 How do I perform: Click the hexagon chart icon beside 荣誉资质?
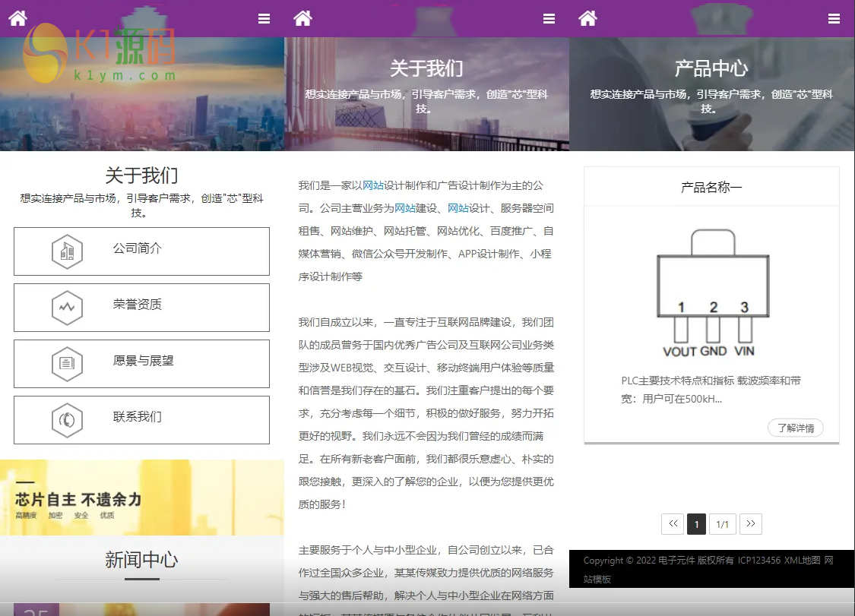tap(67, 308)
